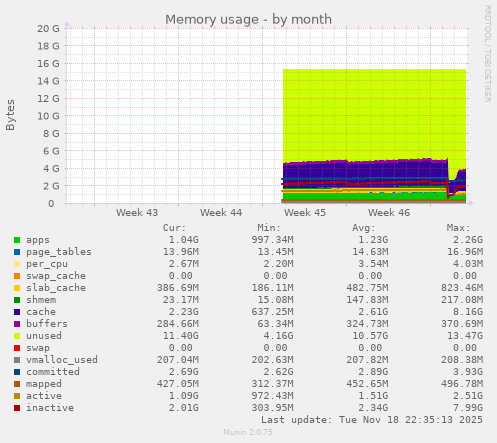Click the slab_cache average 482.75M
Image resolution: width=497 pixels, height=443 pixels.
[x=367, y=288]
